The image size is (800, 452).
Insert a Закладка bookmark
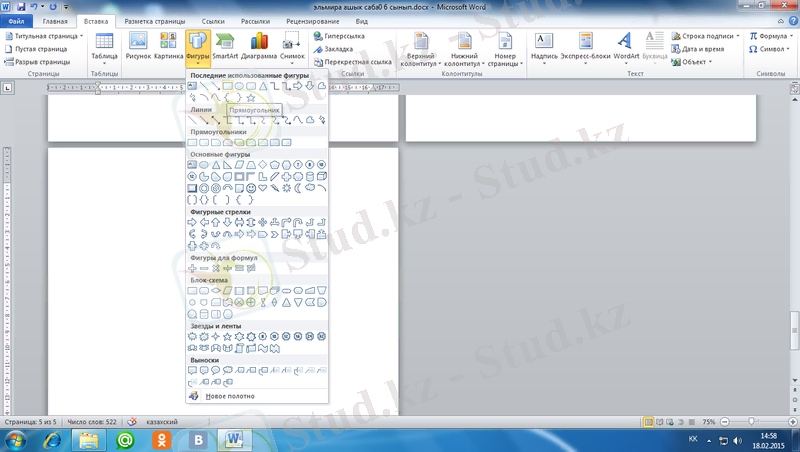pyautogui.click(x=337, y=48)
